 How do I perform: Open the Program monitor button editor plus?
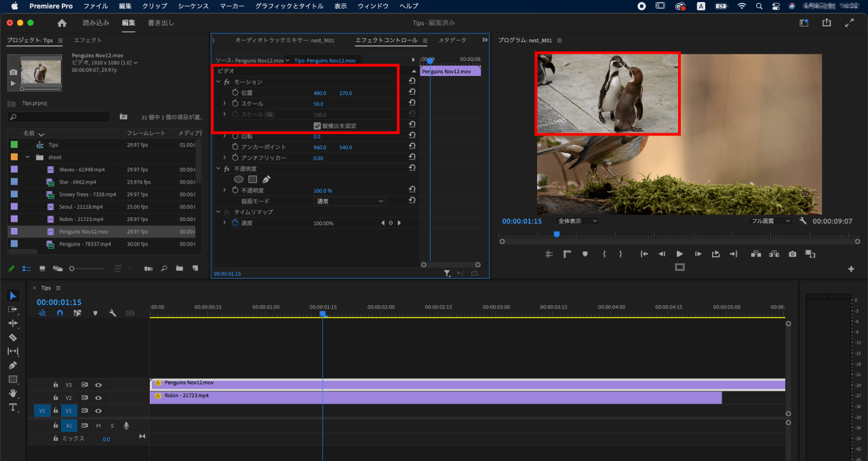click(851, 269)
